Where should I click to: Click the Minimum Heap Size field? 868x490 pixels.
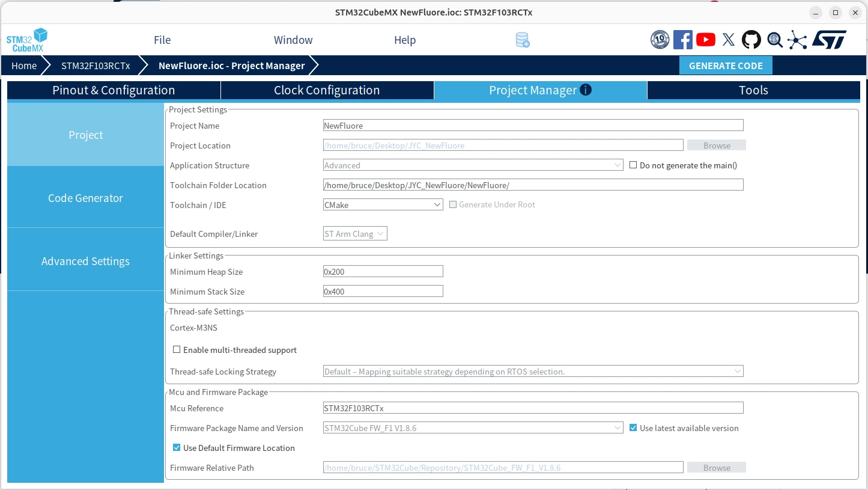(383, 272)
